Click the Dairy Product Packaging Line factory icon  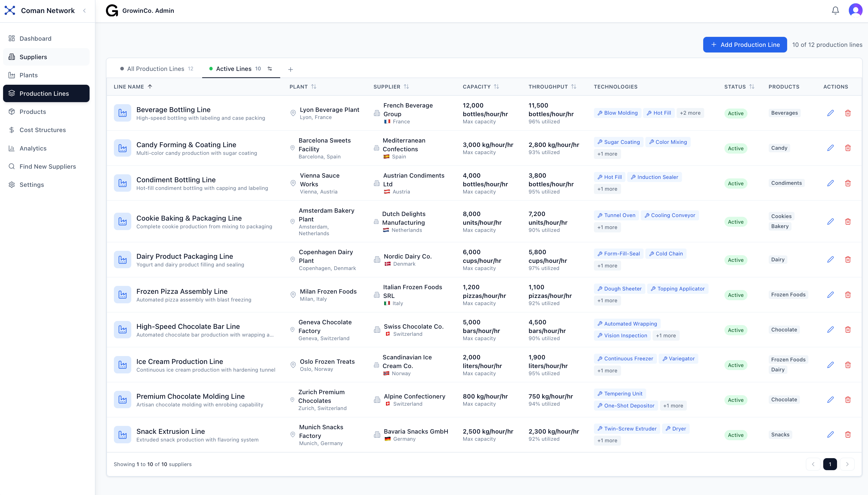[122, 260]
